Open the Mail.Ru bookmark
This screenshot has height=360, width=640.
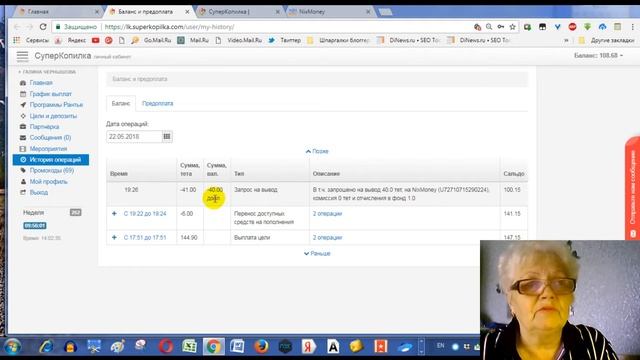click(x=194, y=40)
